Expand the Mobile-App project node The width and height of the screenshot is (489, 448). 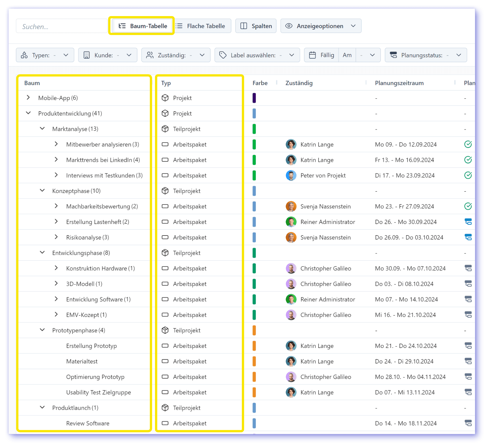28,98
